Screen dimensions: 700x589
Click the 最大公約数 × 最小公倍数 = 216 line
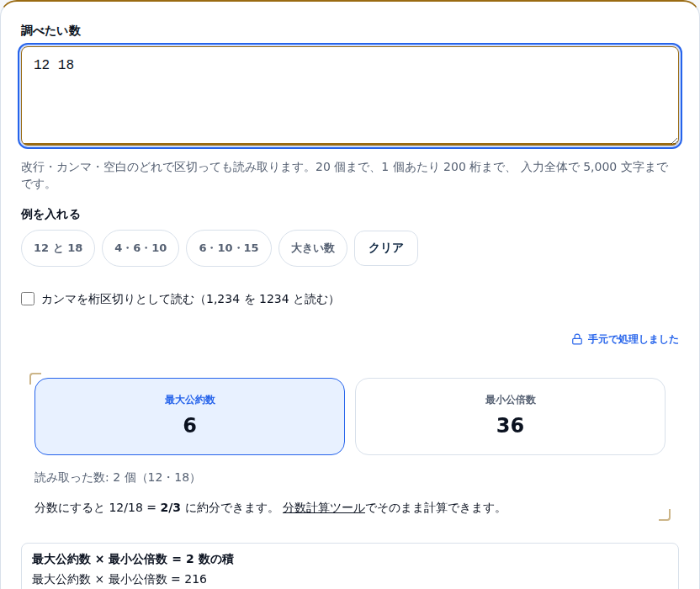[x=119, y=579]
